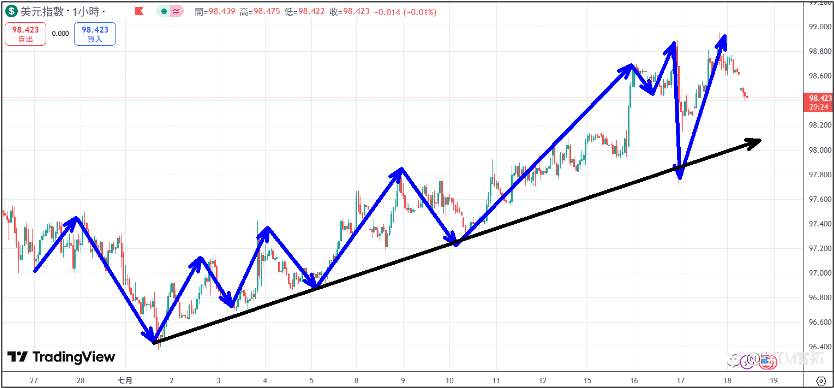
Task: Click the 27 date label on time axis
Action: (34, 381)
